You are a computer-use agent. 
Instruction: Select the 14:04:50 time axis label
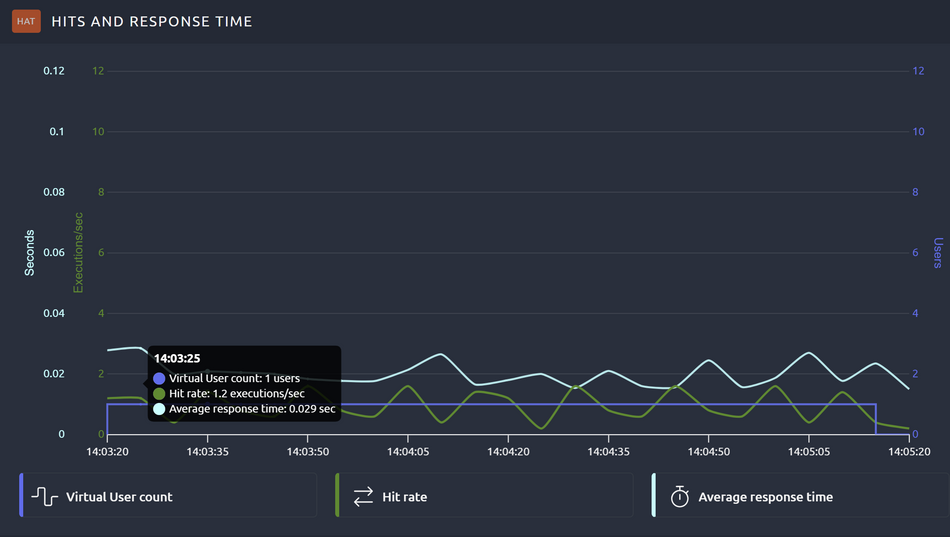point(709,452)
